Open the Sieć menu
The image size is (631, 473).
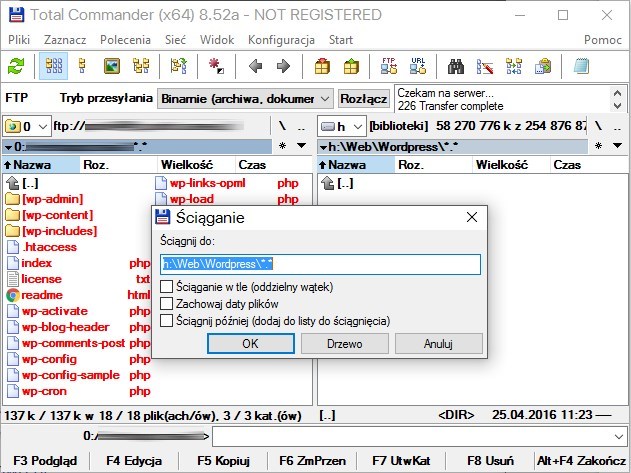[x=175, y=40]
